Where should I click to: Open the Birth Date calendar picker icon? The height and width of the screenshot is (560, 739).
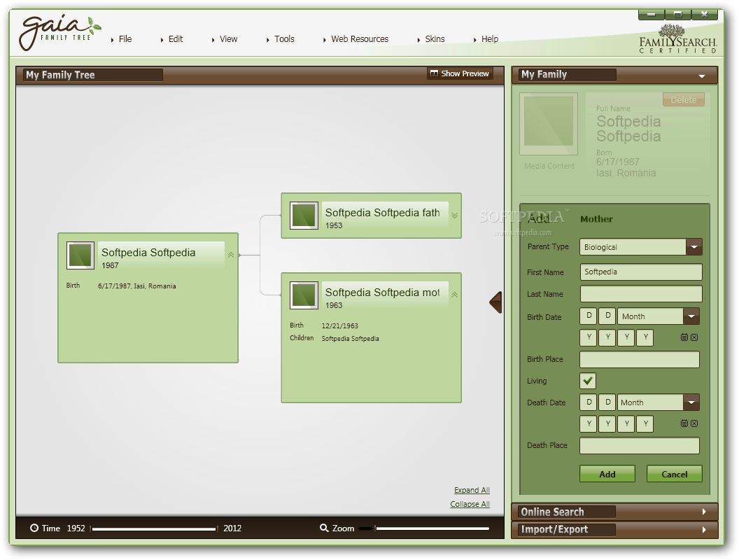click(x=684, y=337)
